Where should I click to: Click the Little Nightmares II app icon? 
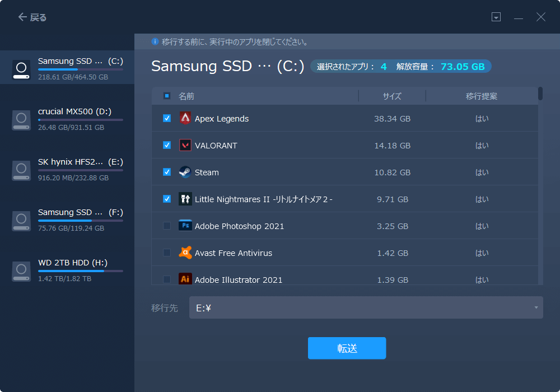(185, 199)
